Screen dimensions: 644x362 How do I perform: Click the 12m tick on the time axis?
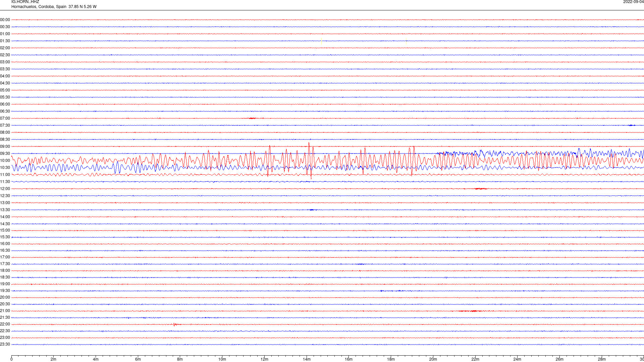click(264, 359)
